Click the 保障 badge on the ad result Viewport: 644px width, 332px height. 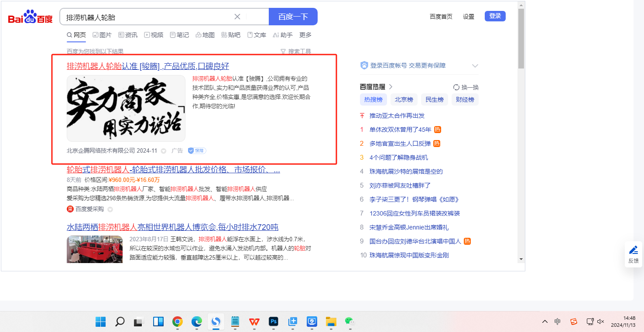[x=197, y=151]
